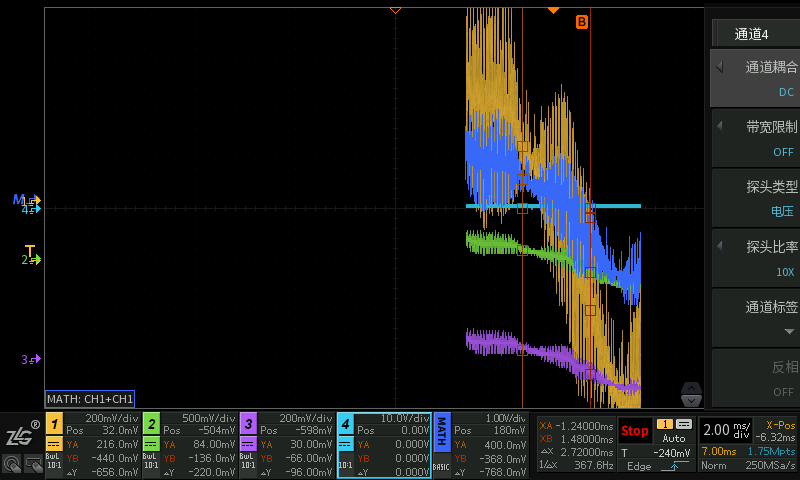Viewport: 800px width, 480px height.
Task: Click MATH Pos 180mV value
Action: [x=509, y=431]
